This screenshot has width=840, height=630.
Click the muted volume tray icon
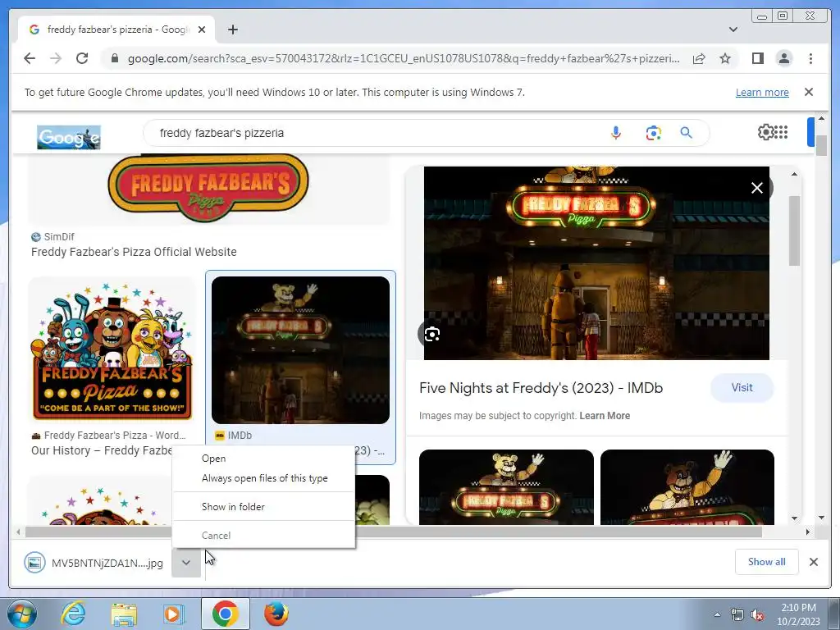[x=757, y=614]
